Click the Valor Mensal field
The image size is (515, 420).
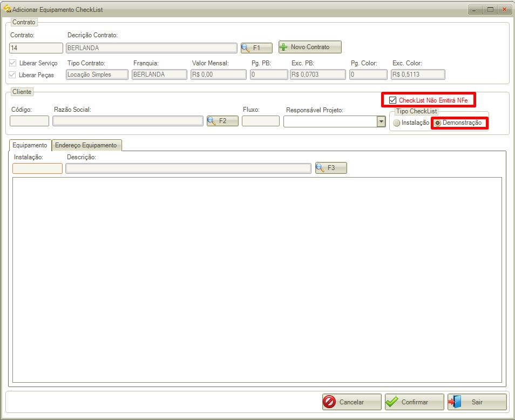(x=219, y=74)
